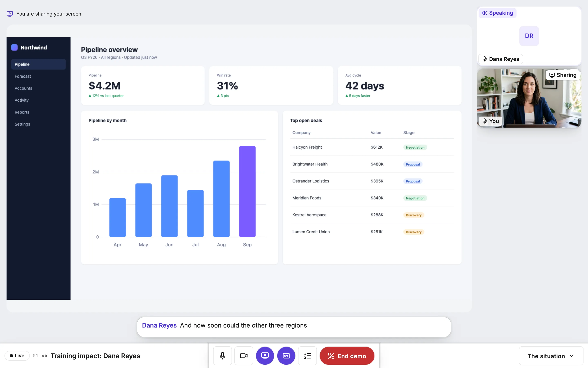This screenshot has width=588, height=368.
Task: Open Settings in the sidebar
Action: click(x=38, y=124)
